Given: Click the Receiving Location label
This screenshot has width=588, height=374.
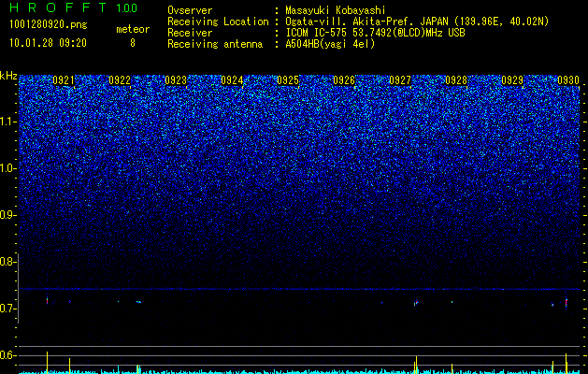Looking at the screenshot, I should tap(218, 22).
